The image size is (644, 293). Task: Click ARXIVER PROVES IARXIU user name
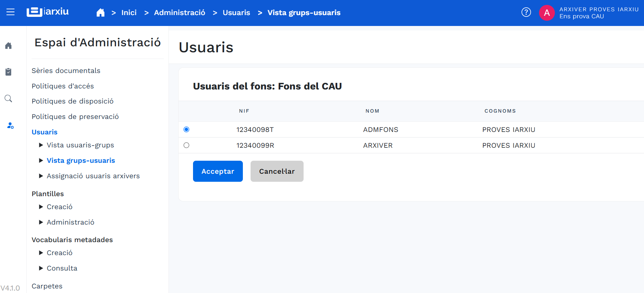pyautogui.click(x=599, y=9)
